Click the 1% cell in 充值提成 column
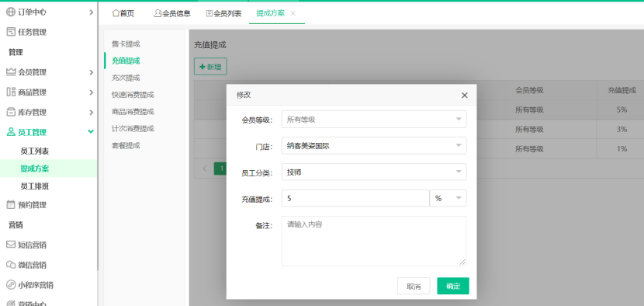Viewport: 644px width, 306px height. point(621,149)
